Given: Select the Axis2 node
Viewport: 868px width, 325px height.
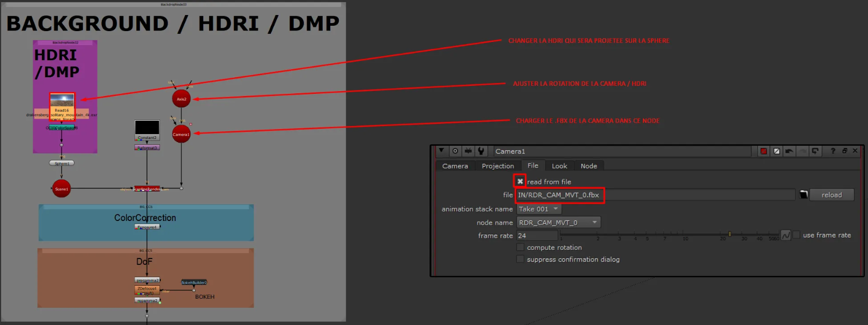Looking at the screenshot, I should point(181,99).
